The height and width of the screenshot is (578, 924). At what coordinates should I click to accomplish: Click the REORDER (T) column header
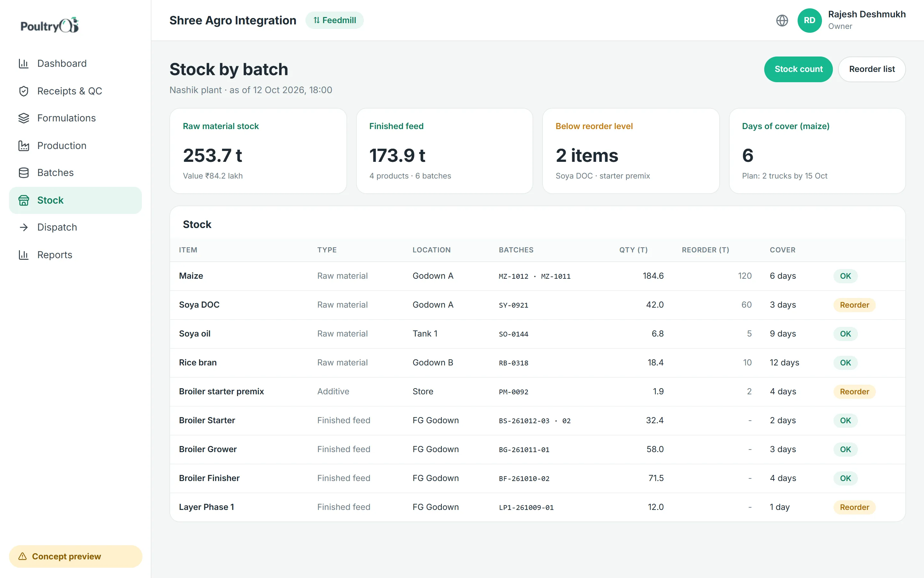(x=705, y=250)
